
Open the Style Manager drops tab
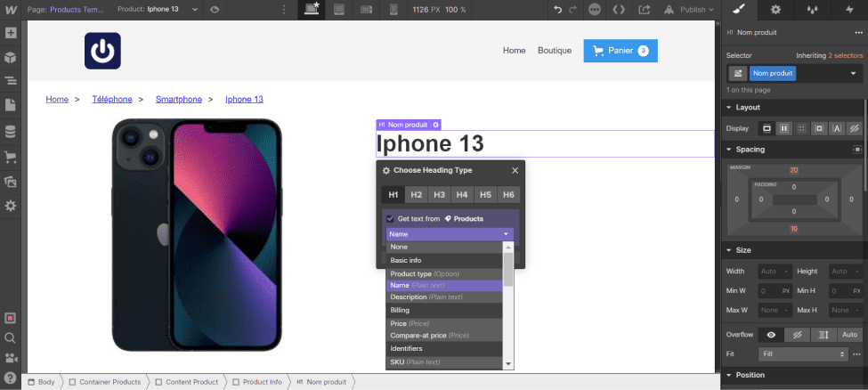[813, 10]
